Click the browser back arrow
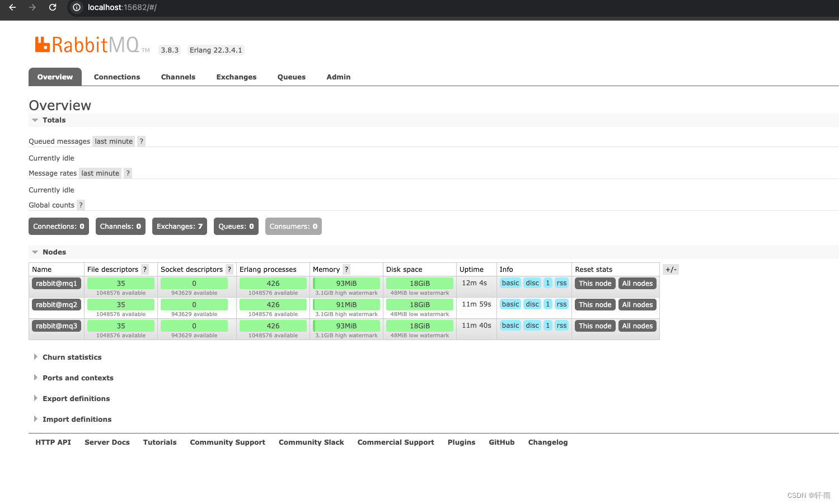Viewport: 839px width, 504px height. pos(12,7)
